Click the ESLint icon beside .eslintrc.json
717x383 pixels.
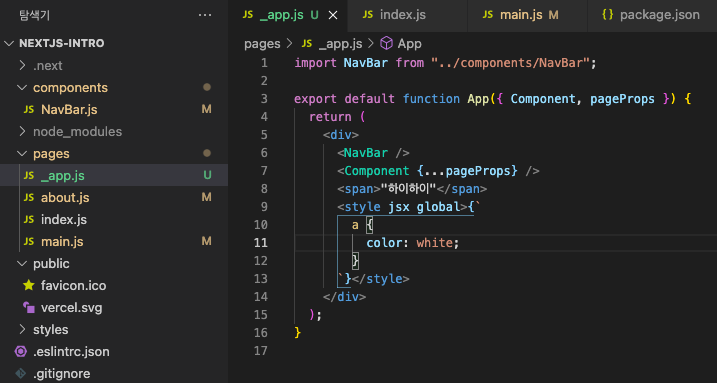(x=21, y=351)
